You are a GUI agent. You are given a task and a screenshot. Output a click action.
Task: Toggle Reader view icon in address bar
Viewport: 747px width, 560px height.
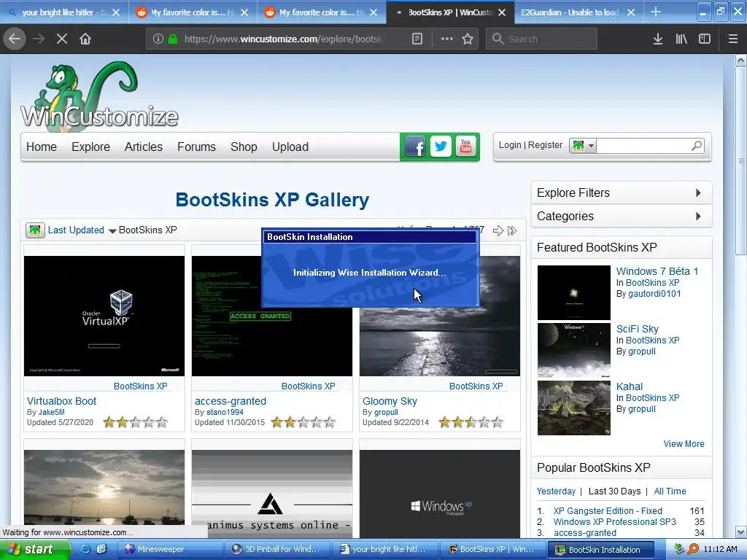click(x=417, y=39)
